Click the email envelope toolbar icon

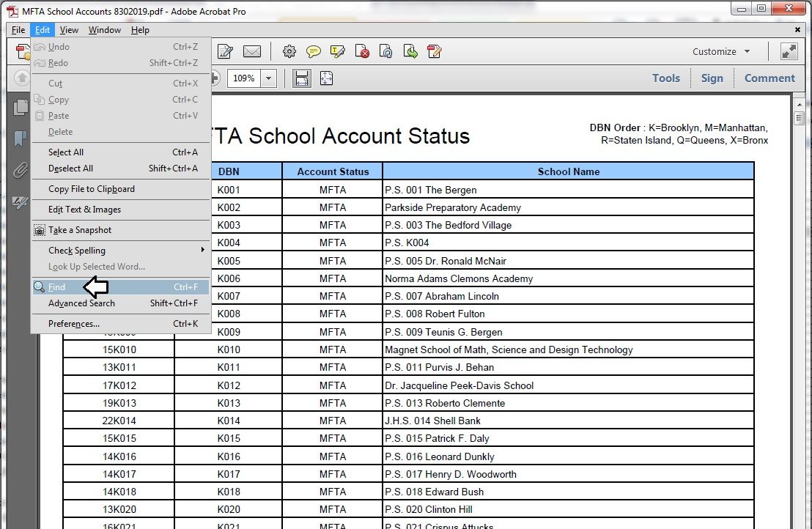pyautogui.click(x=252, y=51)
